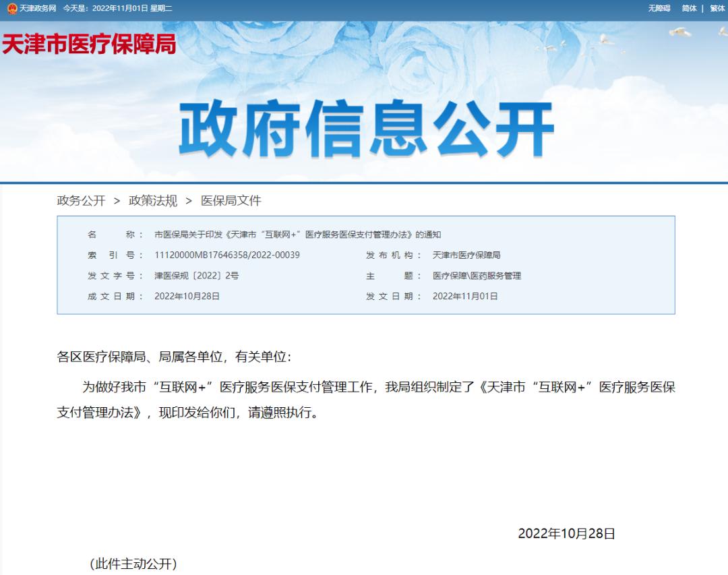
Task: Switch to 简体 Chinese display
Action: pos(689,8)
